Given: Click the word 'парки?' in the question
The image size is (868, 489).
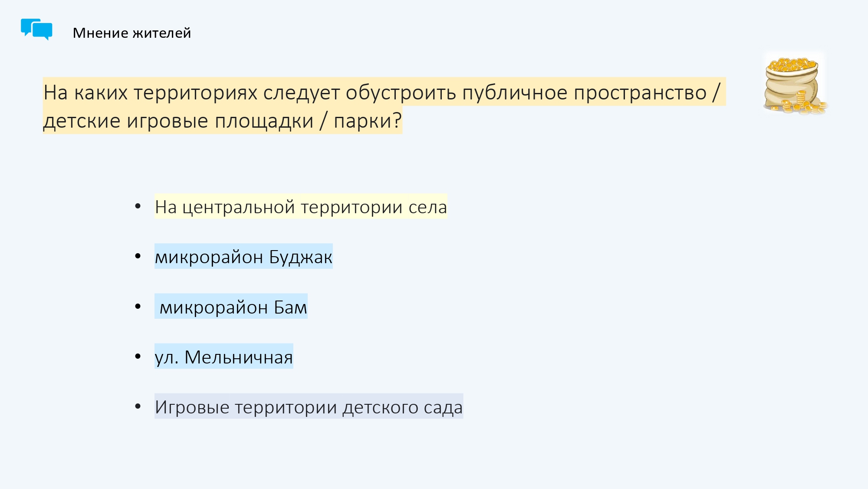Looking at the screenshot, I should [x=368, y=121].
